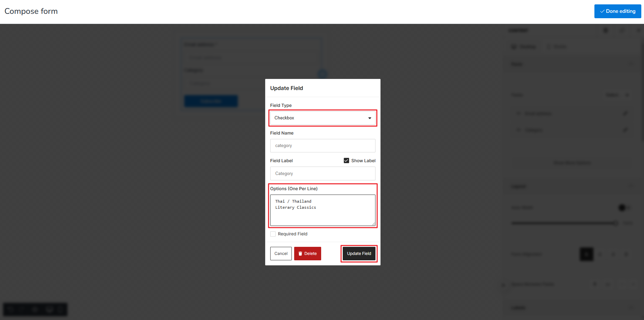Click the Done editing button
This screenshot has width=644, height=320.
pyautogui.click(x=617, y=11)
